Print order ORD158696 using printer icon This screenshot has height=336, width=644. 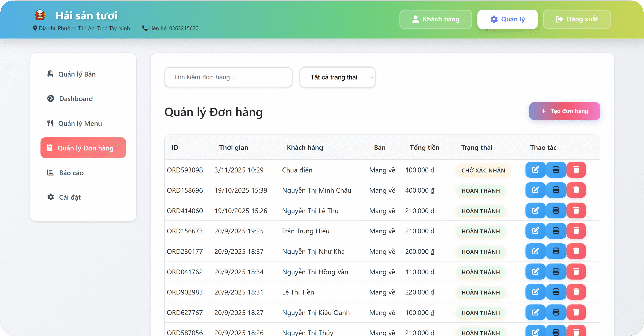point(556,190)
